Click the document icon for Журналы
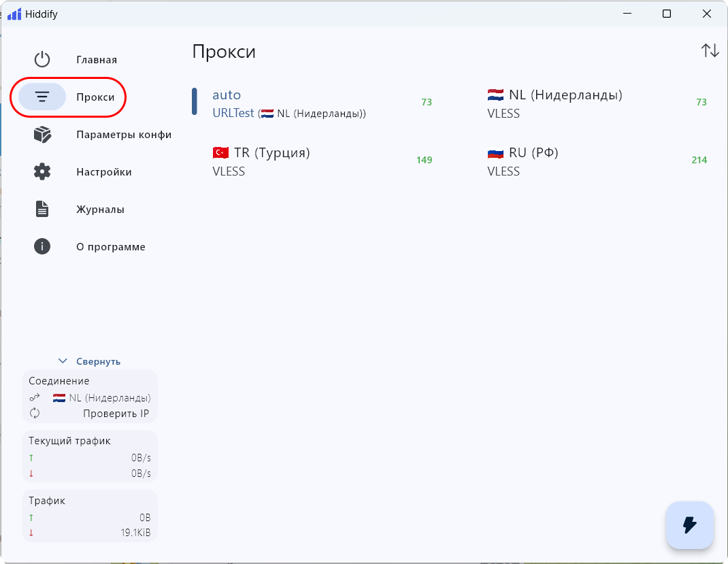The height and width of the screenshot is (564, 728). tap(42, 210)
